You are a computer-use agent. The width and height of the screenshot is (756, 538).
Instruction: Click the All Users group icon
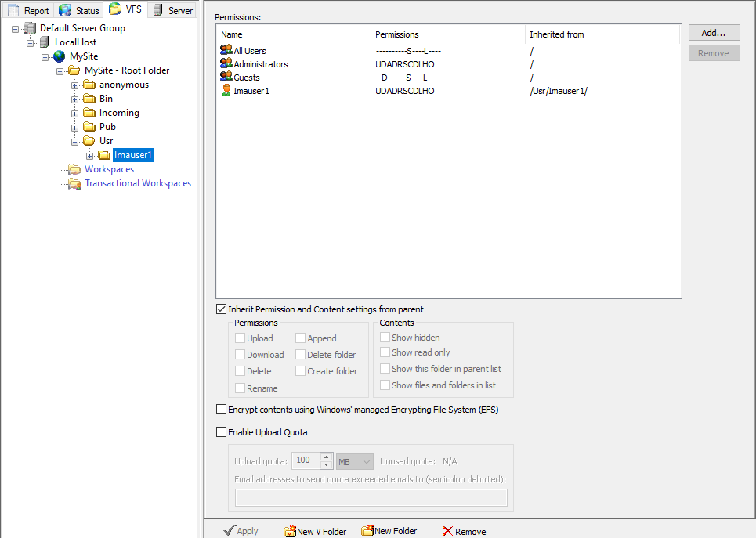226,51
